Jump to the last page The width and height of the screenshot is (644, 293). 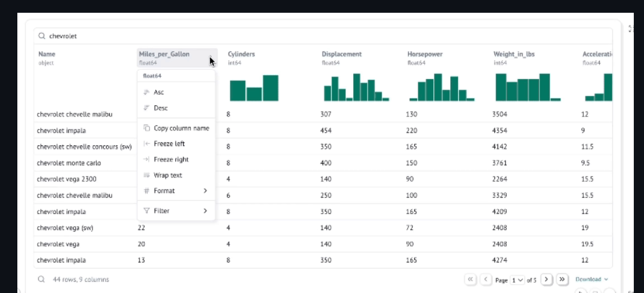[x=562, y=279]
